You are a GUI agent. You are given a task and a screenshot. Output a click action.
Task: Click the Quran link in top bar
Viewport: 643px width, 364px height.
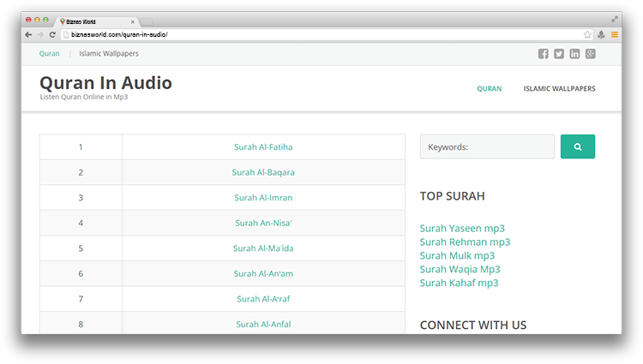coord(49,54)
